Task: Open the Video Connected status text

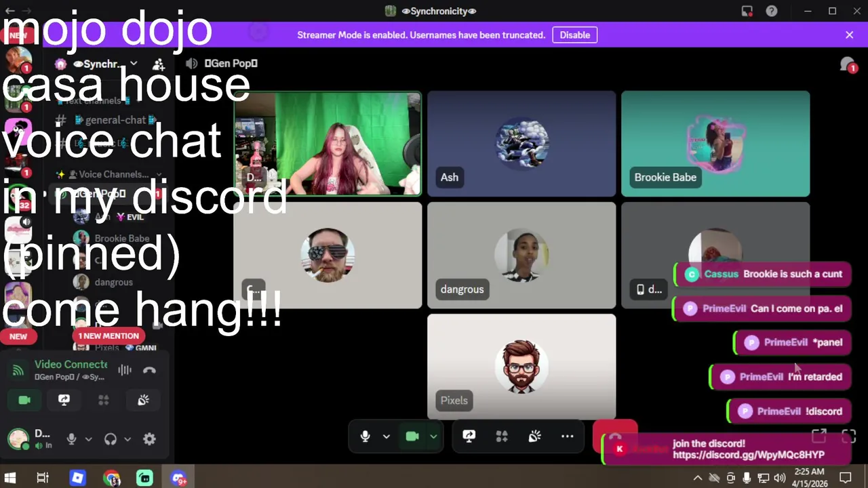Action: pos(71,365)
